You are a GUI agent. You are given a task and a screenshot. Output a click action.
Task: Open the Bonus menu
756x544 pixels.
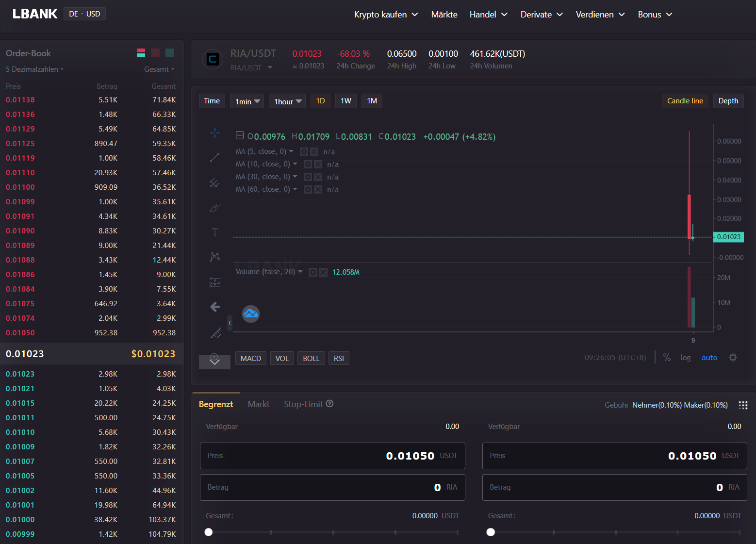point(655,15)
